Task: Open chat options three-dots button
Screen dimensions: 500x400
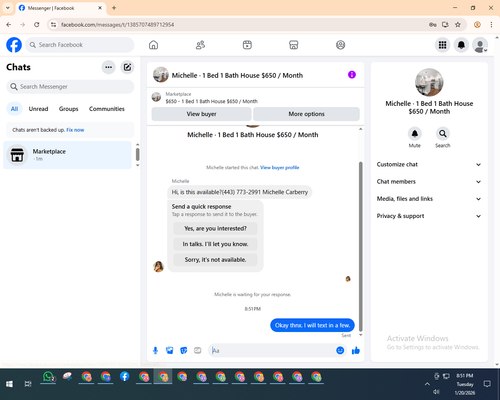Action: [108, 67]
